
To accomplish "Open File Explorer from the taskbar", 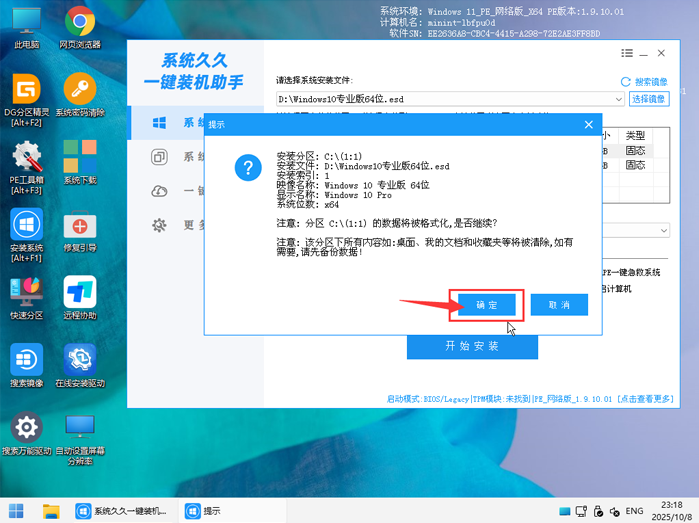I will pos(51,510).
